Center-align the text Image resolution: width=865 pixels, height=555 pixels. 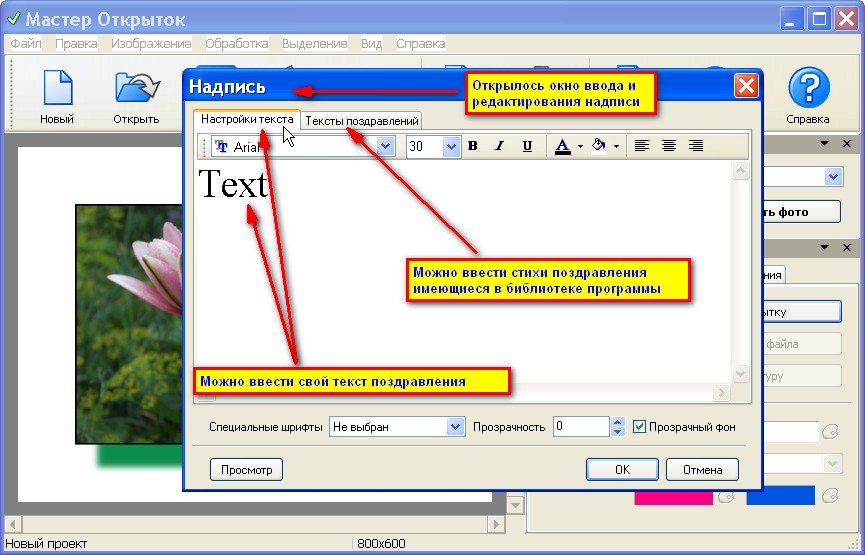669,146
